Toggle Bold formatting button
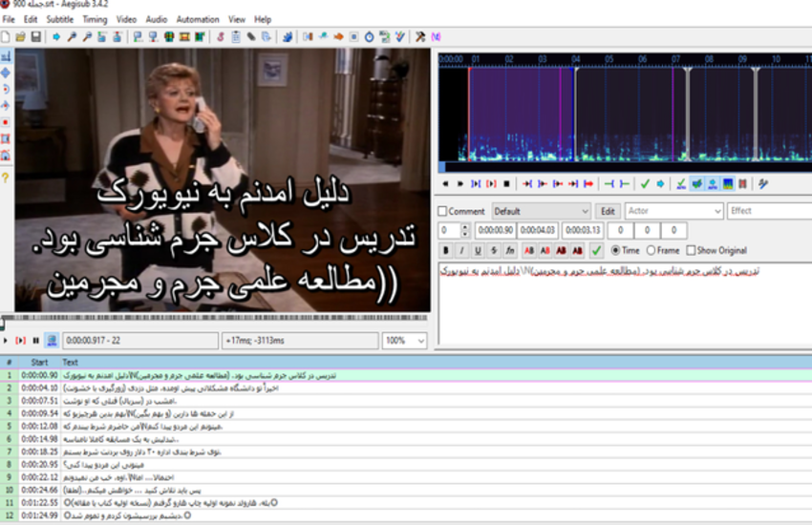This screenshot has height=525, width=812. (x=446, y=250)
